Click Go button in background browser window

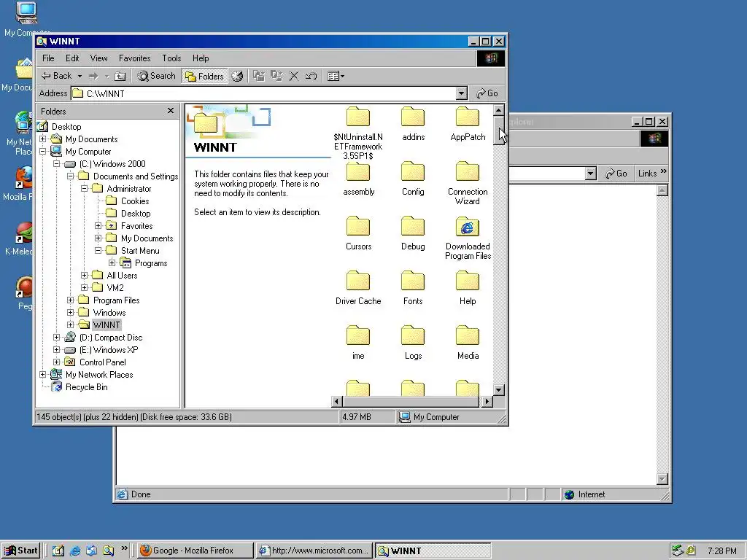click(616, 174)
